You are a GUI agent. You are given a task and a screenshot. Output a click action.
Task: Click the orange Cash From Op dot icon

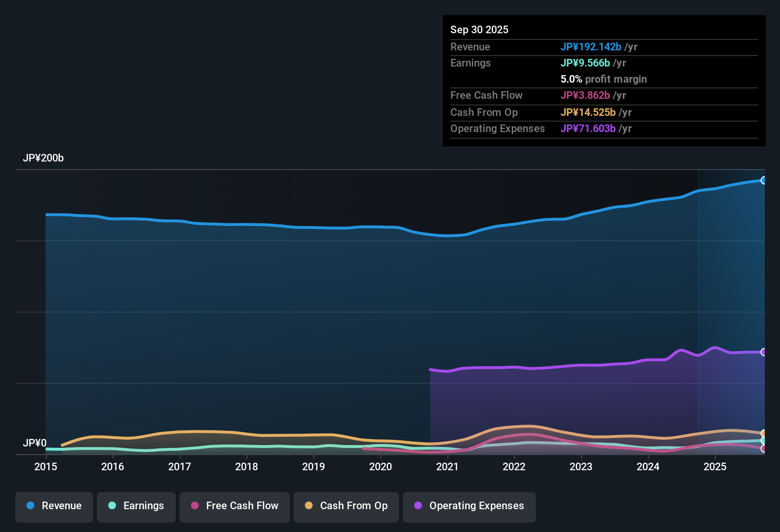[x=308, y=506]
